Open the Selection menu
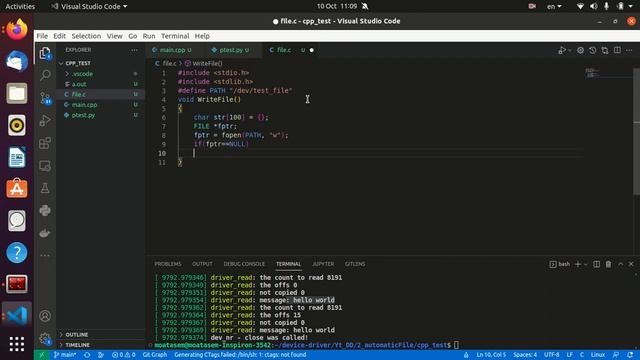The height and width of the screenshot is (360, 640). [86, 36]
